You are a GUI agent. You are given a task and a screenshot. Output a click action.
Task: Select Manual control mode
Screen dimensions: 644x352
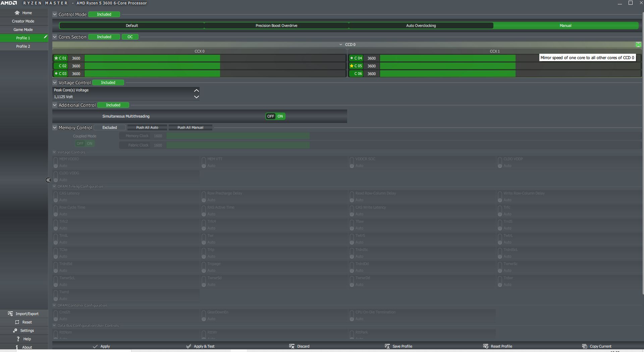pos(566,26)
